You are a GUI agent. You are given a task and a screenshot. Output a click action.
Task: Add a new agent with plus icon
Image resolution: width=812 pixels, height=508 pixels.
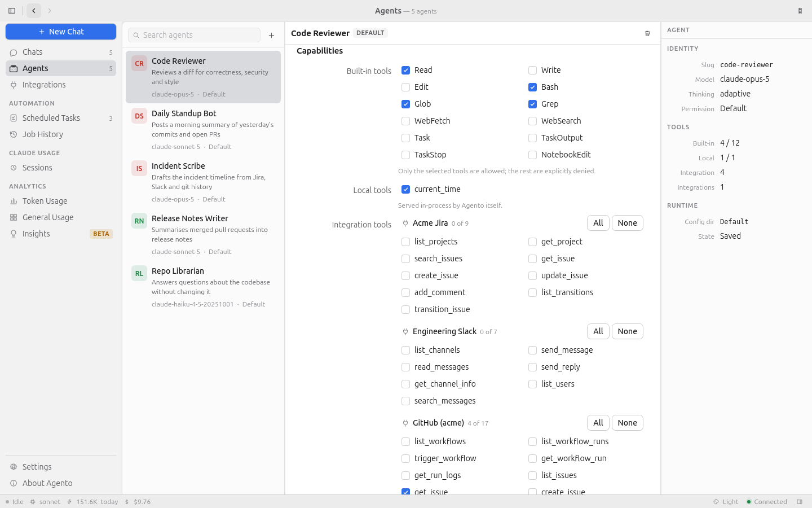pos(271,35)
